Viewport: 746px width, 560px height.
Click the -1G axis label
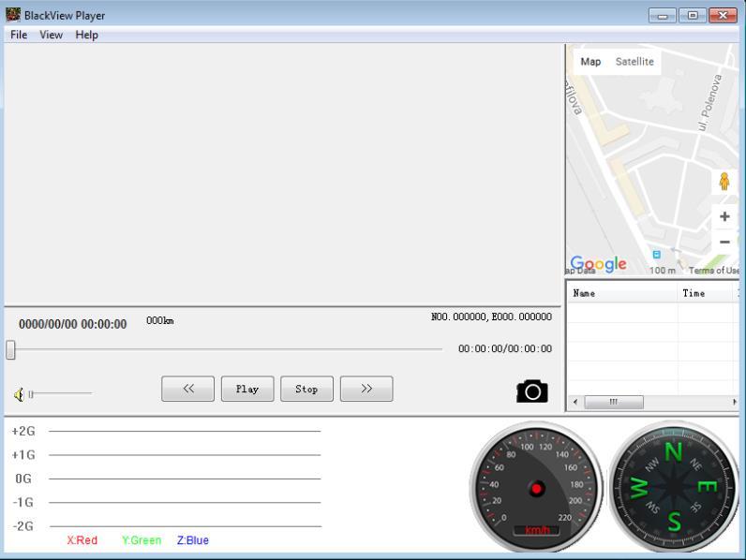tap(23, 503)
